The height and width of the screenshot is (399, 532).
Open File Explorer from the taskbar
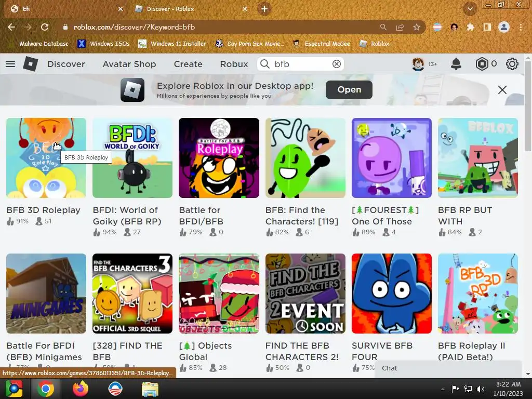pyautogui.click(x=150, y=389)
